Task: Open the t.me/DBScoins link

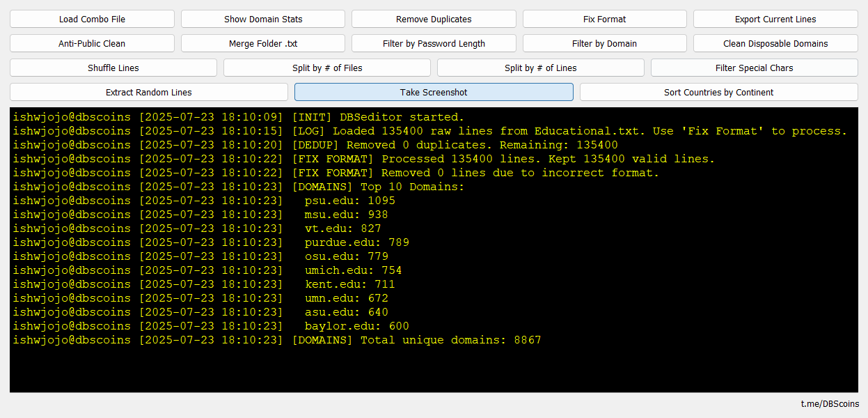Action: (x=830, y=404)
